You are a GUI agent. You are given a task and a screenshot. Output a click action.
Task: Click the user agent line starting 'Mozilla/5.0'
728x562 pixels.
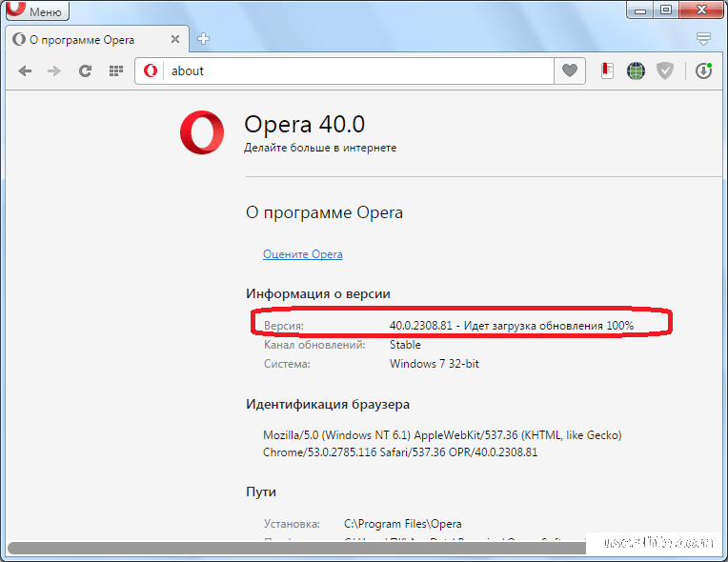coord(442,435)
